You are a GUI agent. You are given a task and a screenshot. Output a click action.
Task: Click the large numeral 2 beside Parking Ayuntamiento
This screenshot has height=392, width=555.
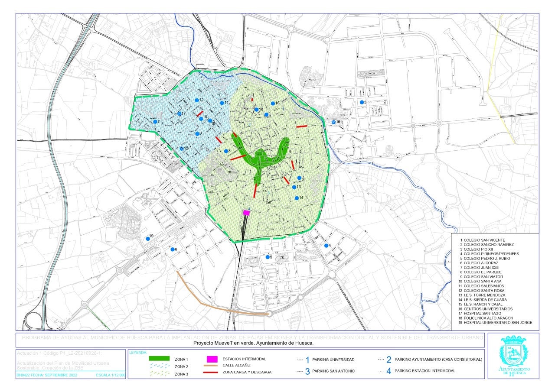coord(389,360)
